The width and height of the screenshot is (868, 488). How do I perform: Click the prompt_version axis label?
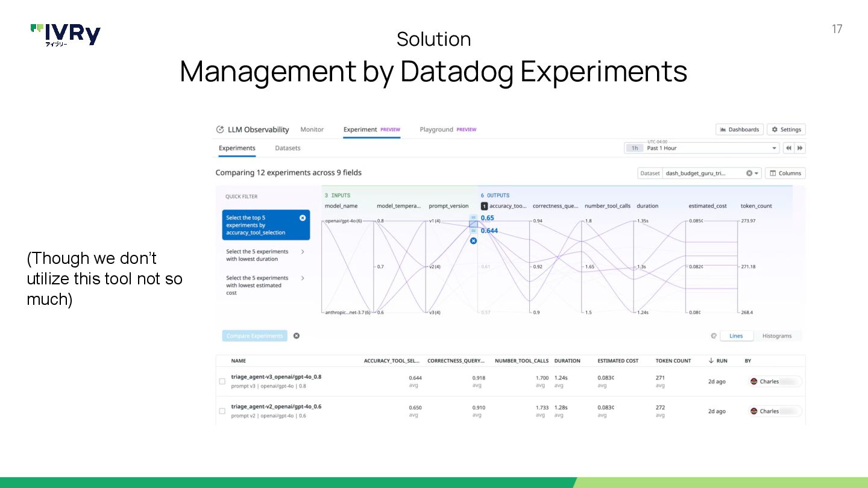pyautogui.click(x=448, y=206)
